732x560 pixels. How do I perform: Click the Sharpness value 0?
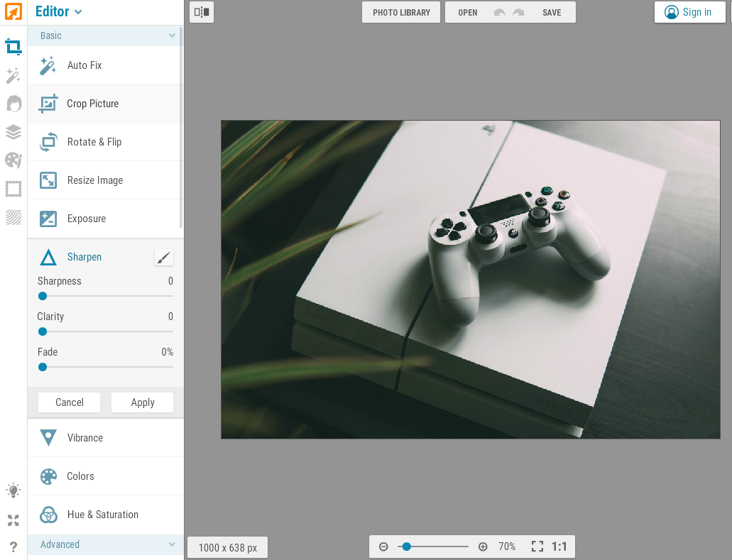pos(170,281)
